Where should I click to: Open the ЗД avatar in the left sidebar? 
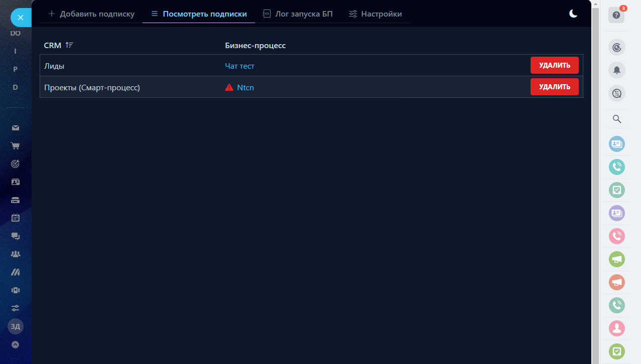point(16,326)
